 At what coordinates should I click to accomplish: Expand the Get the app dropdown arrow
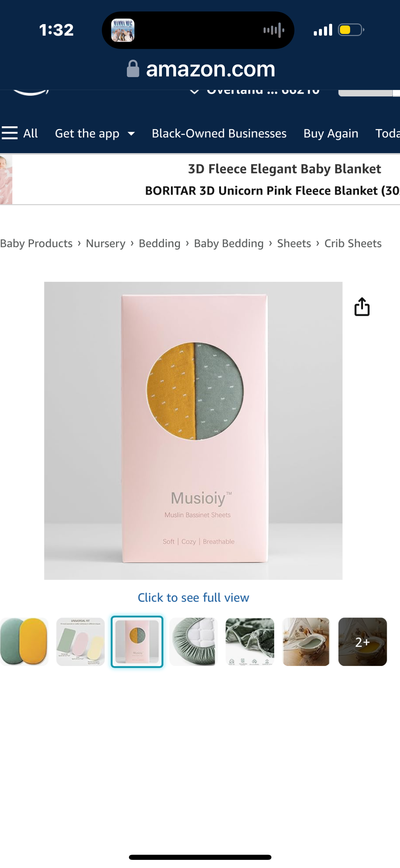pyautogui.click(x=131, y=134)
